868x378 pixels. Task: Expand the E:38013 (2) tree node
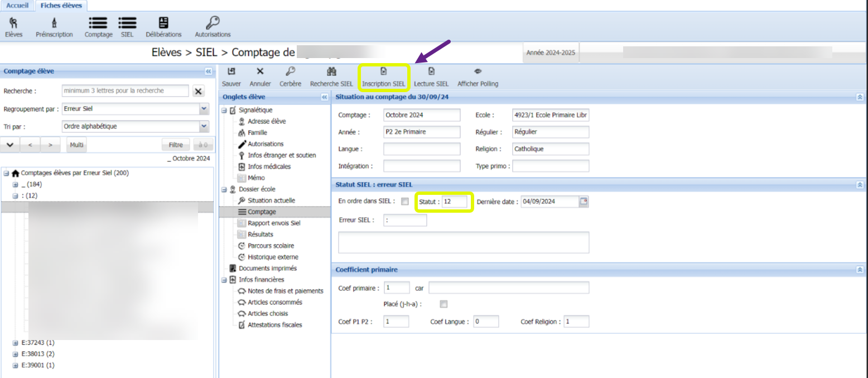pos(16,354)
